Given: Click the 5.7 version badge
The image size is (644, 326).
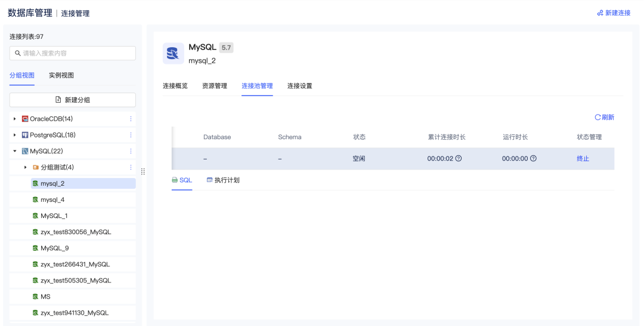Looking at the screenshot, I should [x=227, y=48].
